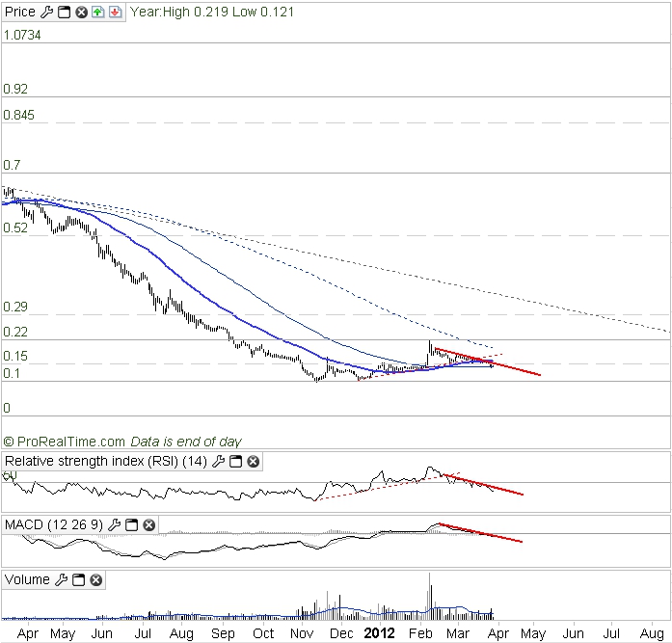Select the red trendline on Price chart

(x=488, y=362)
